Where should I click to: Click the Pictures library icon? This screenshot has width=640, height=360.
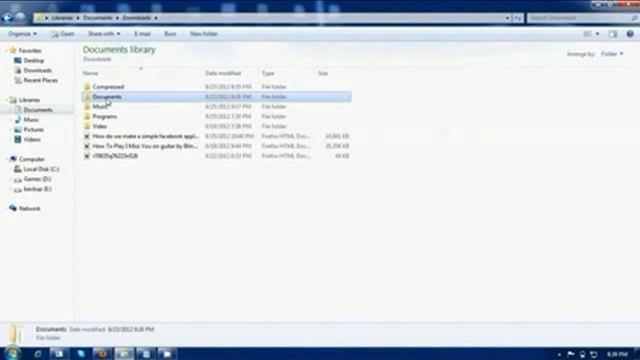[18, 129]
